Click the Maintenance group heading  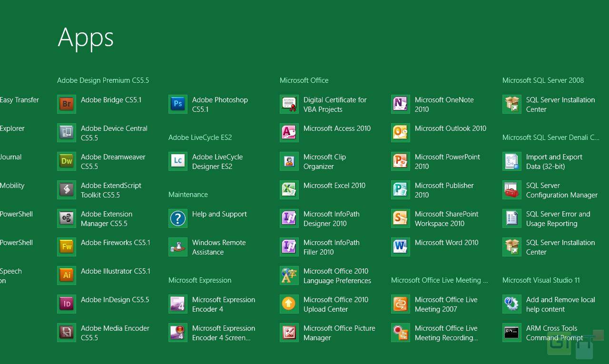(x=188, y=195)
